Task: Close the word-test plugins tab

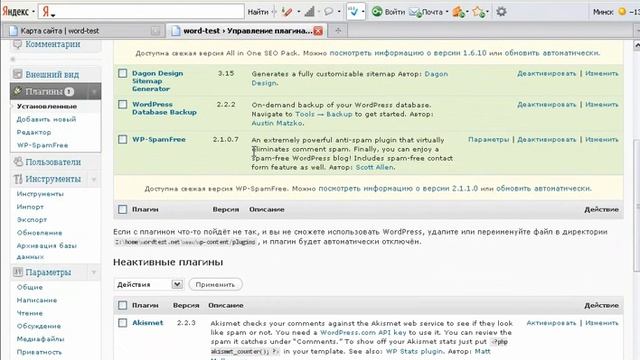Action: click(318, 31)
